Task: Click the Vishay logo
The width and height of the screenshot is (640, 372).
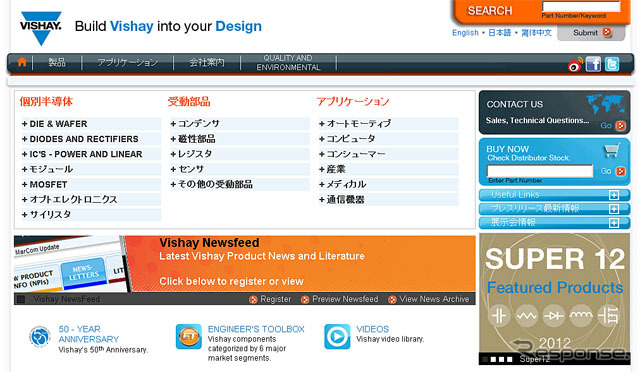Action: pos(41,28)
